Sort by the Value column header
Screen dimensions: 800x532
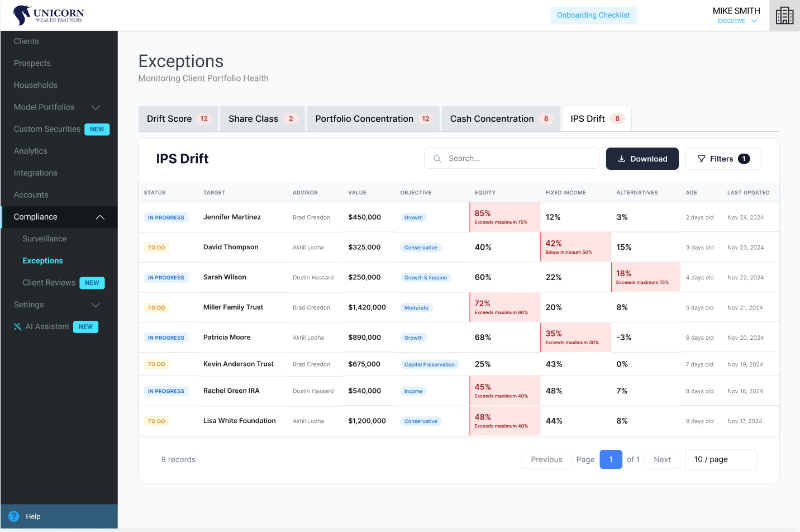(x=357, y=193)
